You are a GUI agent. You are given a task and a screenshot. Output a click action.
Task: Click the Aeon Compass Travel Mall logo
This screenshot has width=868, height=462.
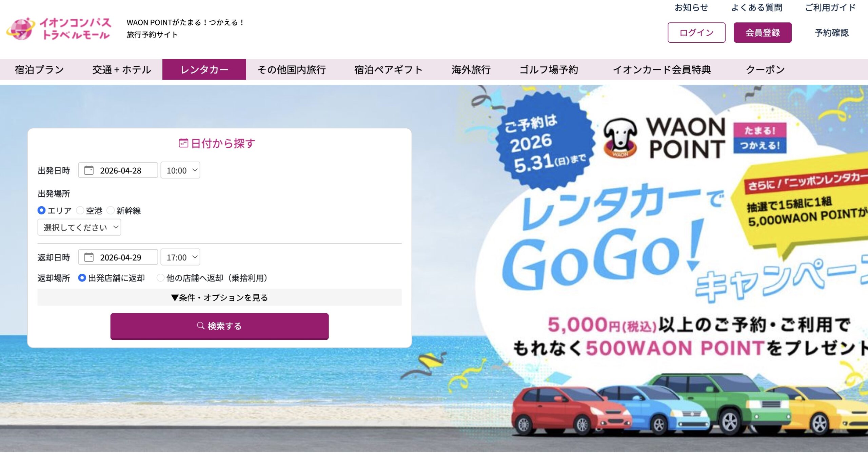59,28
